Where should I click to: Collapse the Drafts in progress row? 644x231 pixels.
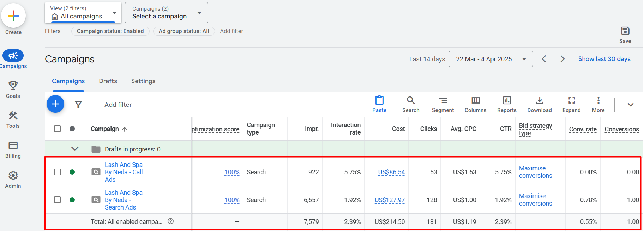[x=75, y=149]
